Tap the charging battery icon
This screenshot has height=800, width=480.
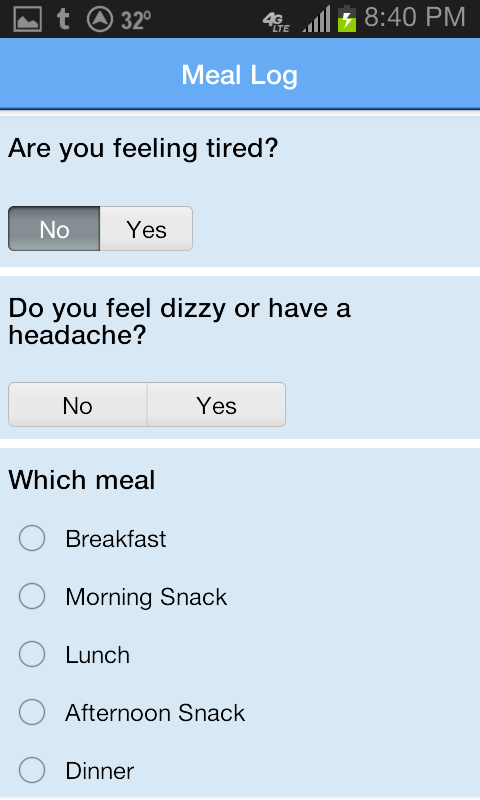(x=346, y=19)
